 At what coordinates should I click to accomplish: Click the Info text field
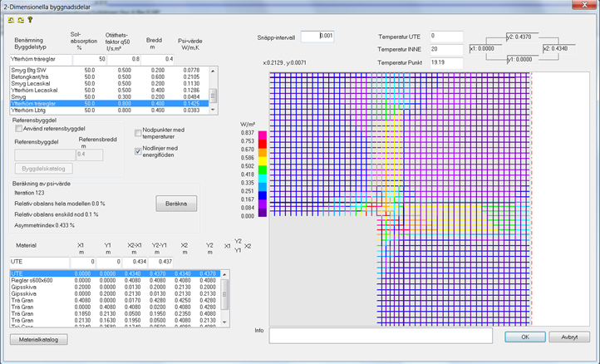click(381, 336)
